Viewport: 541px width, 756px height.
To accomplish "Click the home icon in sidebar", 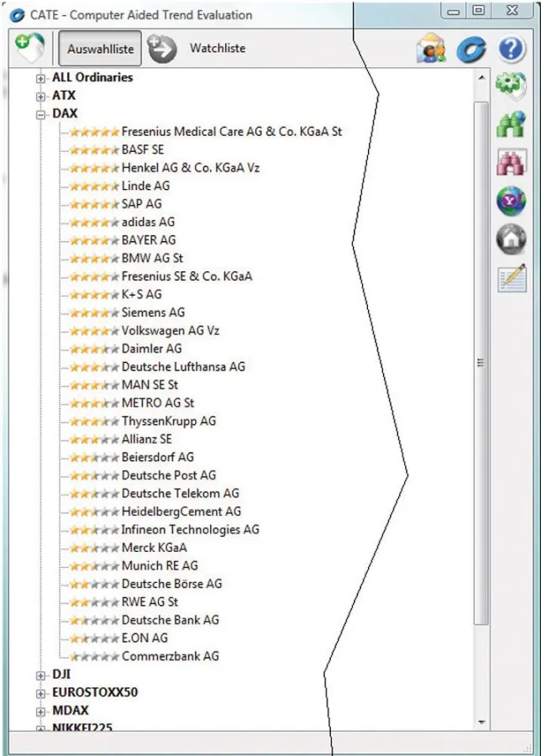I will click(511, 239).
